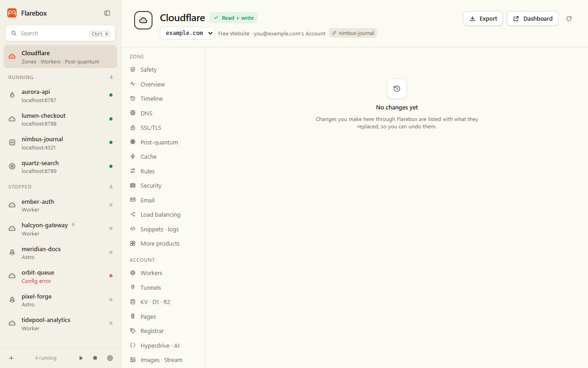The width and height of the screenshot is (588, 368).
Task: Go to the Timeline section
Action: pos(163,98)
